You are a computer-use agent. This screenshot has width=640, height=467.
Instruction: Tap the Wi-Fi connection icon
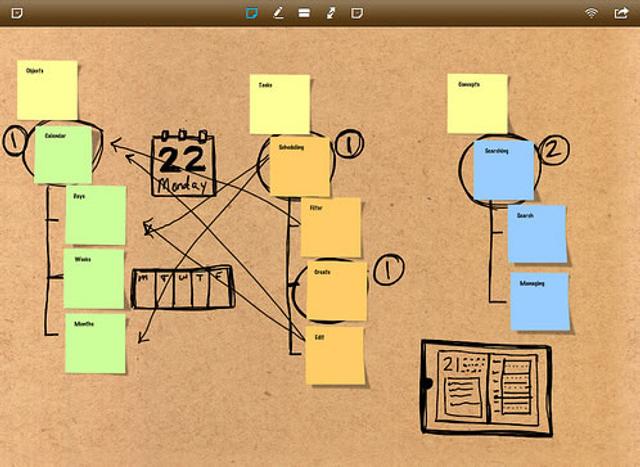tap(591, 13)
